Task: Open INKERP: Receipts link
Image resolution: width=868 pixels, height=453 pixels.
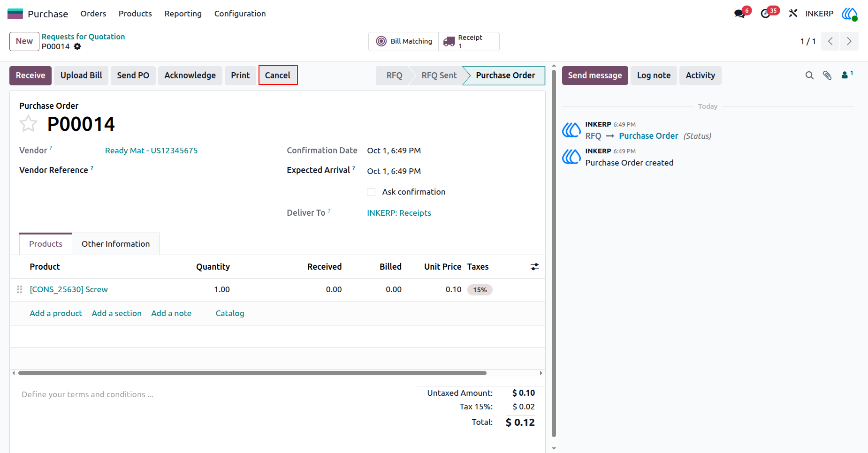Action: (399, 213)
